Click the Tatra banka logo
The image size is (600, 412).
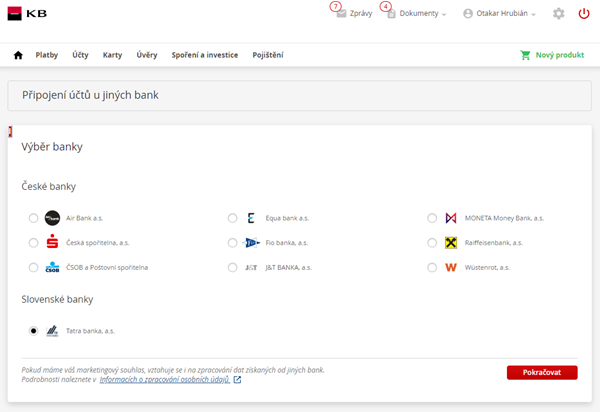pos(52,331)
